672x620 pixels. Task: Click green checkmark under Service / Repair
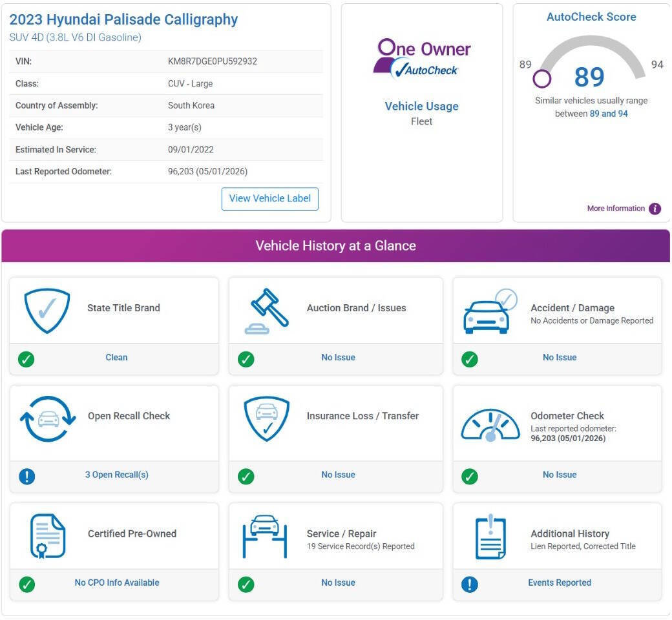tap(246, 584)
